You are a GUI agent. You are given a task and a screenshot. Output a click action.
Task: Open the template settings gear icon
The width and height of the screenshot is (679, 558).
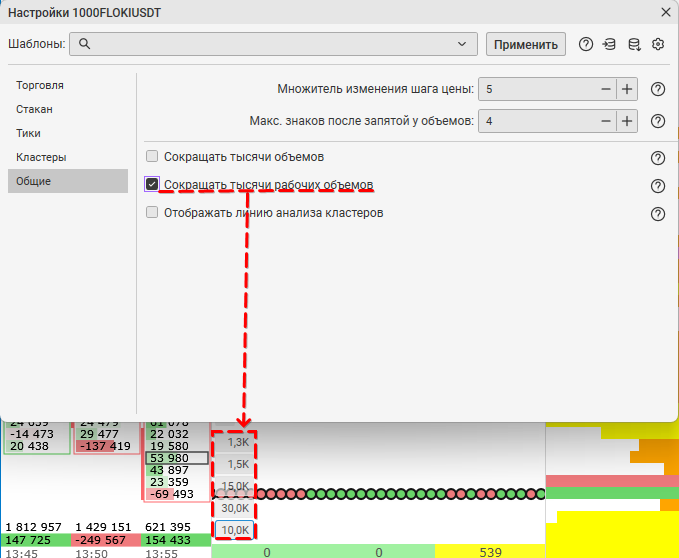pyautogui.click(x=658, y=44)
